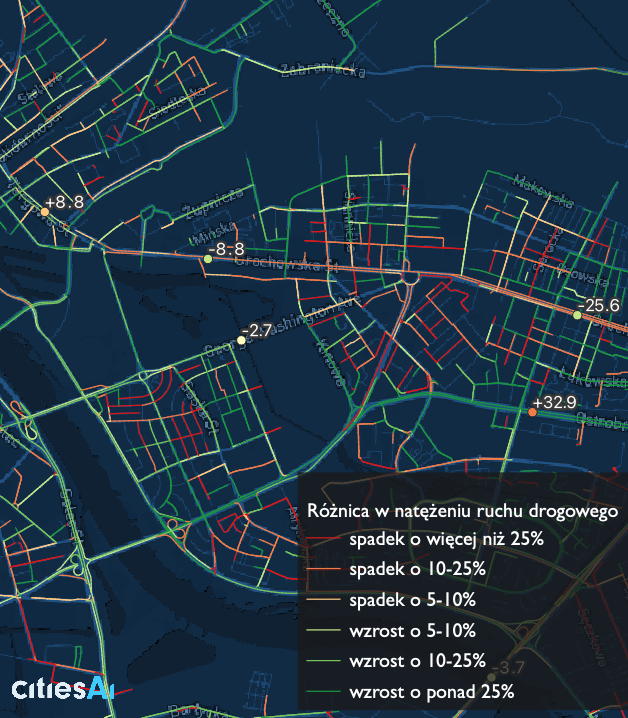This screenshot has width=628, height=718.
Task: Select the -25.6 marker dot
Action: point(577,315)
